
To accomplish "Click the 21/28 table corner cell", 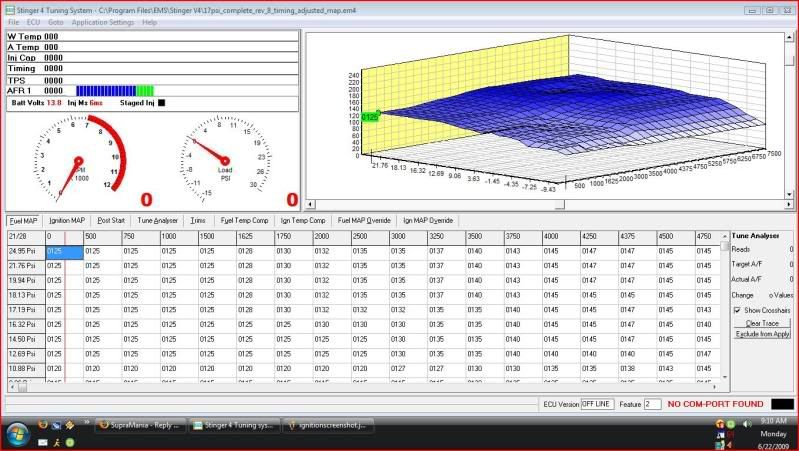I will tap(26, 237).
